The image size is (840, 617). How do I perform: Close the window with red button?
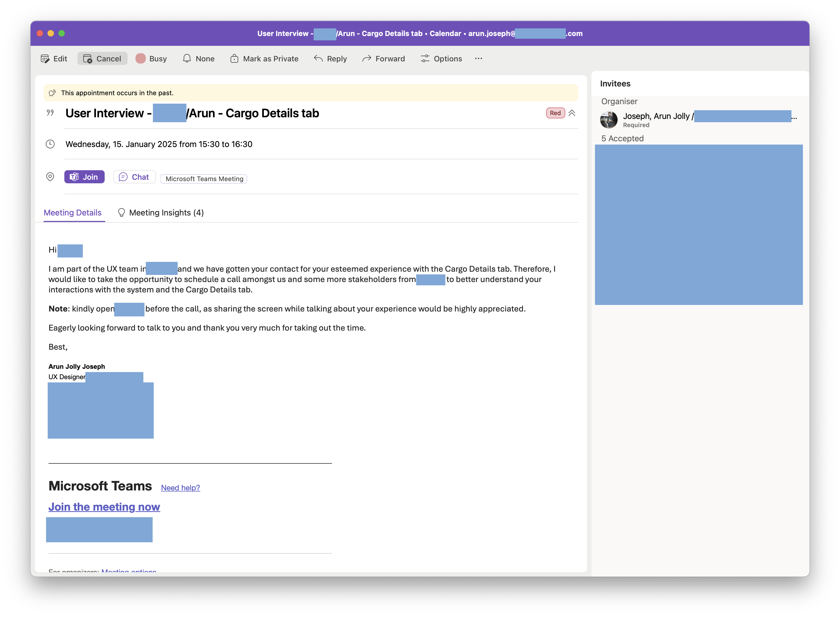pyautogui.click(x=40, y=33)
